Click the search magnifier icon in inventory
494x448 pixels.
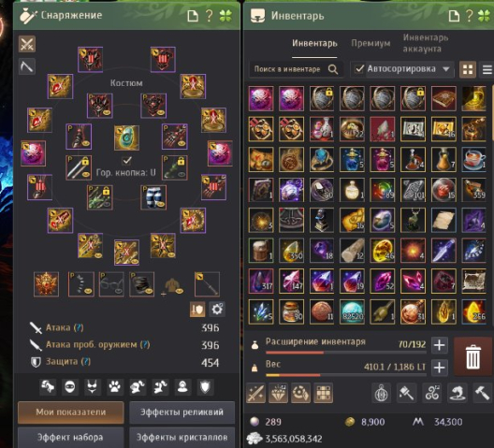[x=333, y=69]
